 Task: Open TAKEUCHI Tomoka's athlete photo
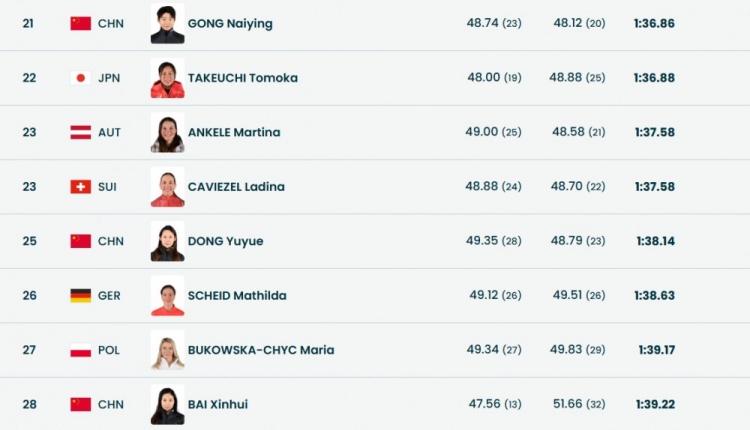coord(167,78)
